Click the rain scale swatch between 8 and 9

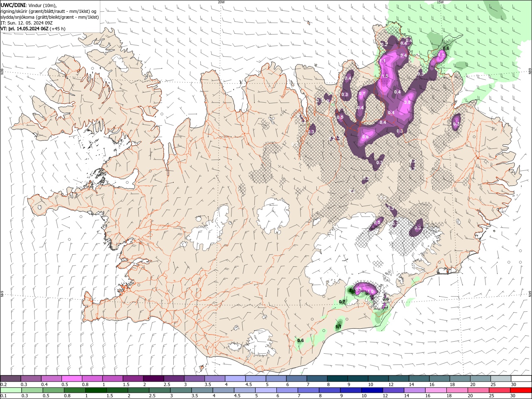pyautogui.click(x=329, y=390)
